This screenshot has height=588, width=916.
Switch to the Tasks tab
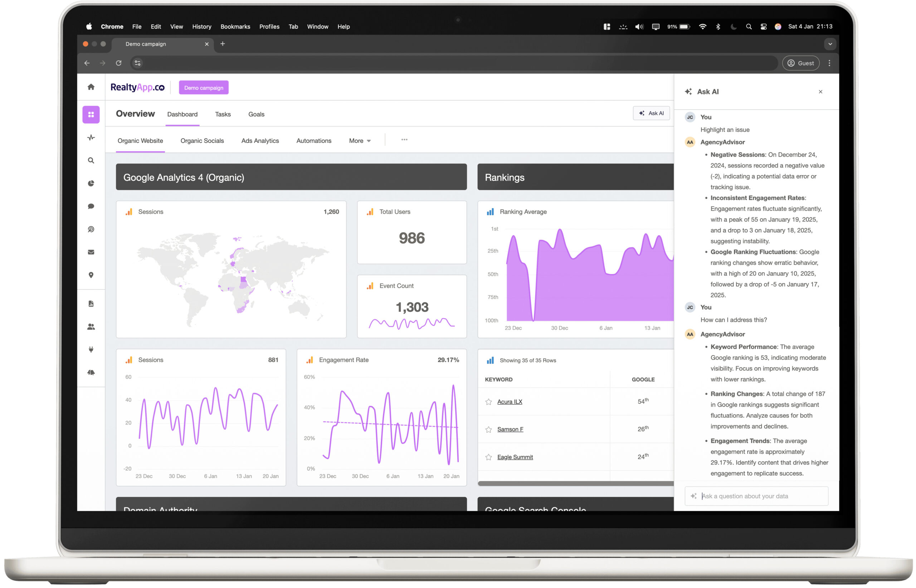[x=223, y=114]
